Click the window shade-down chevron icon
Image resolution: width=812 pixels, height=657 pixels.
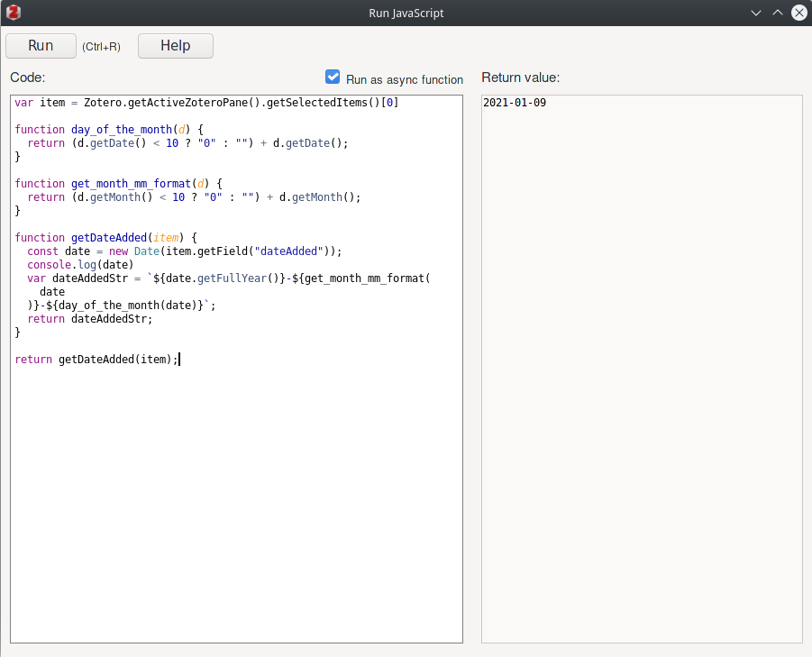756,13
